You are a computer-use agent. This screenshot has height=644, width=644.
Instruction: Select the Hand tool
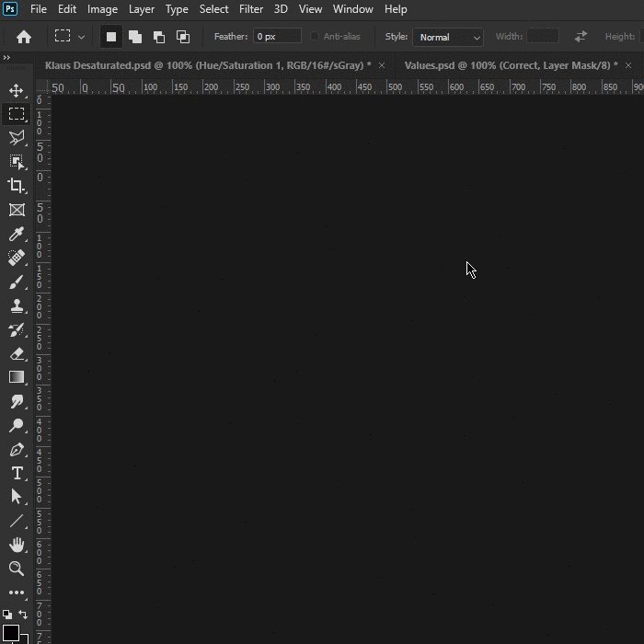17,545
